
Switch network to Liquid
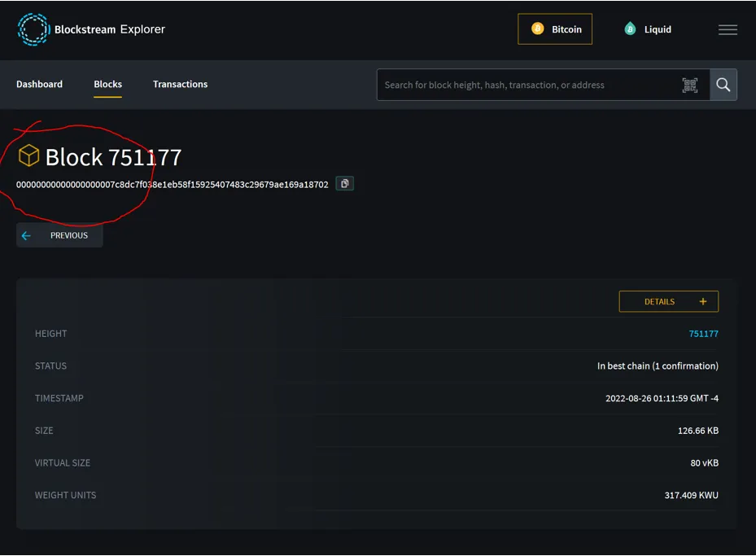coord(647,29)
